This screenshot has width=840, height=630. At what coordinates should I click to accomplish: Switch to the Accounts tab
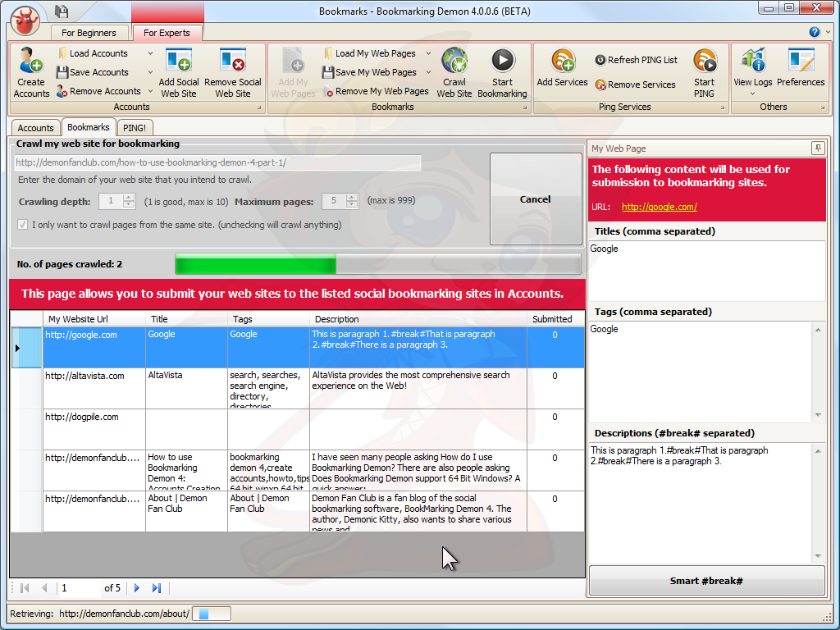point(35,128)
